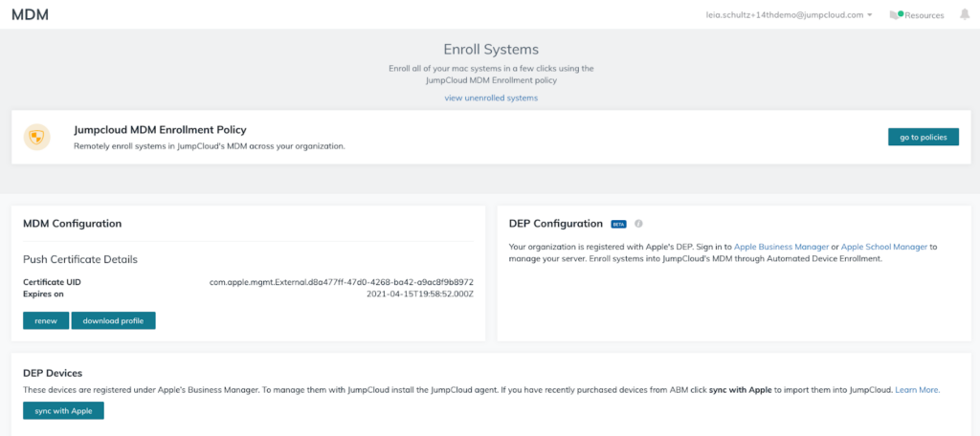The height and width of the screenshot is (436, 980).
Task: Click the Enroll Systems heading
Action: point(490,49)
